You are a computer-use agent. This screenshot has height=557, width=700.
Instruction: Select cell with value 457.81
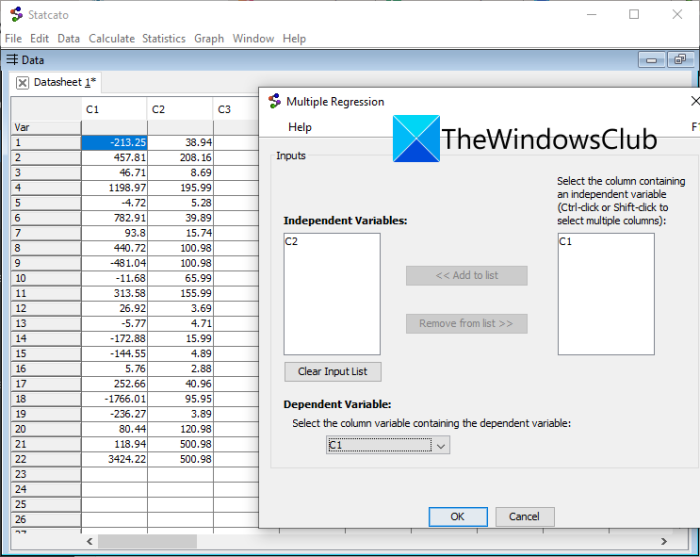pyautogui.click(x=114, y=158)
